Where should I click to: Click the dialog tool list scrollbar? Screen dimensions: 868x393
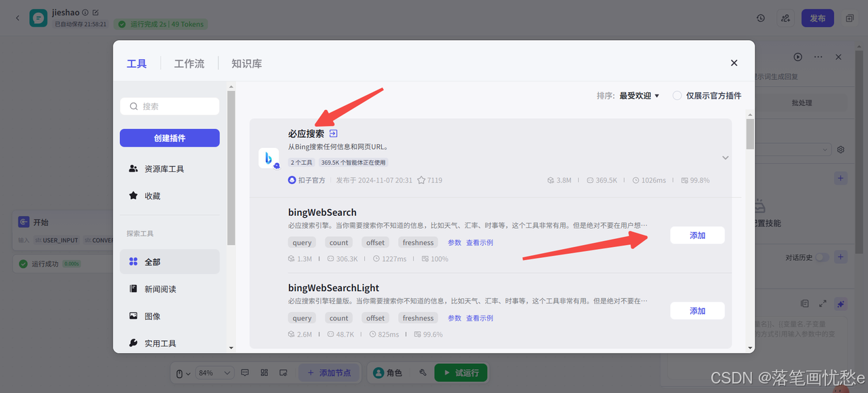(750, 134)
